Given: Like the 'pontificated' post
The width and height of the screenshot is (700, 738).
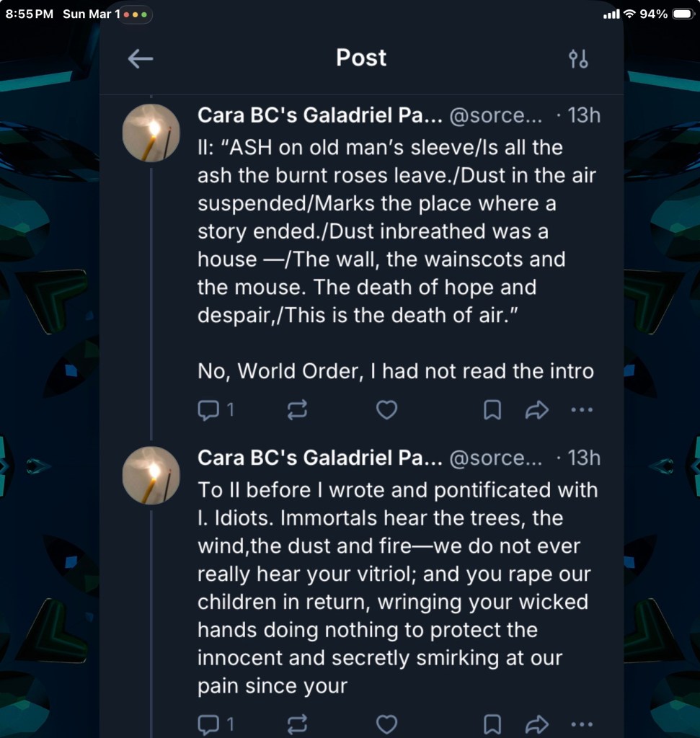Looking at the screenshot, I should coord(387,724).
